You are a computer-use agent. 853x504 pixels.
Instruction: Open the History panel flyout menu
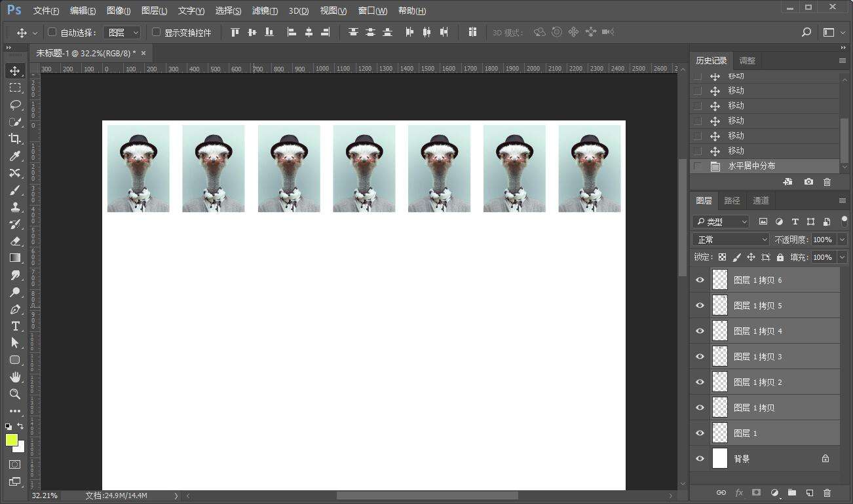tap(843, 60)
